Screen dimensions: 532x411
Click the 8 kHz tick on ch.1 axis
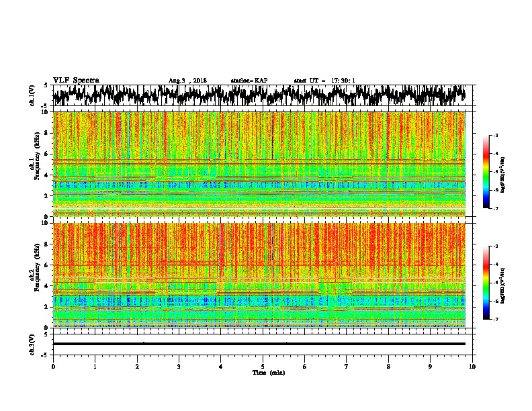click(46, 133)
